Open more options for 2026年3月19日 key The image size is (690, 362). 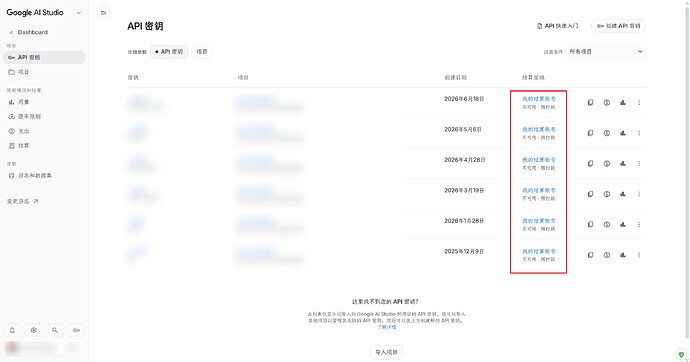point(639,194)
